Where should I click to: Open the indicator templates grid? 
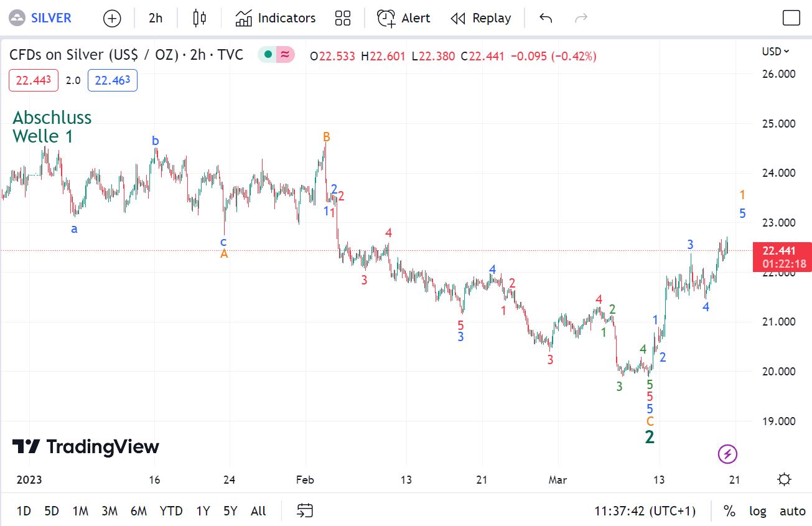343,18
